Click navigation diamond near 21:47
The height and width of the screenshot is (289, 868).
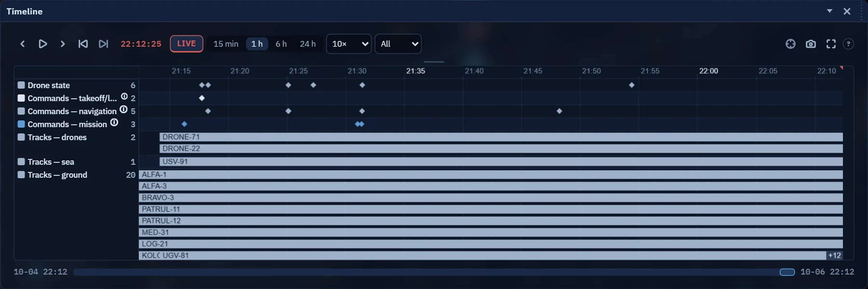click(x=559, y=111)
